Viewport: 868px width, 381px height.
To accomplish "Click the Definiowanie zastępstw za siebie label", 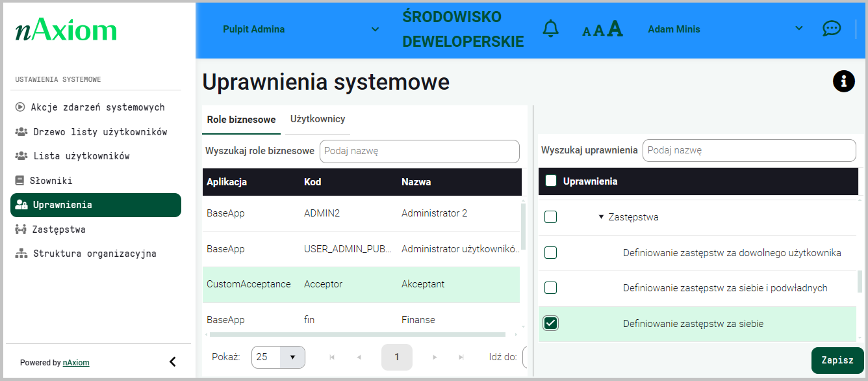I will pyautogui.click(x=693, y=323).
